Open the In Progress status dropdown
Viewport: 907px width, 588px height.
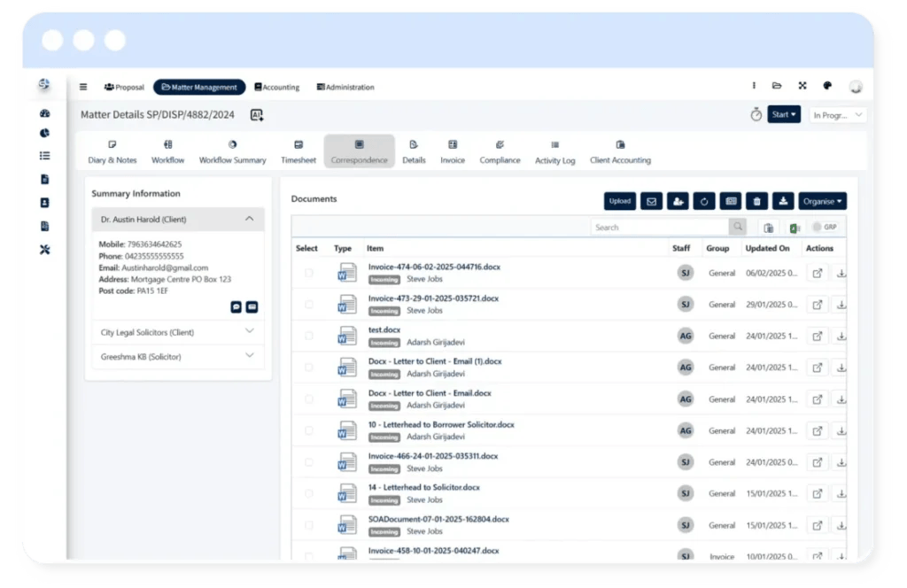837,115
